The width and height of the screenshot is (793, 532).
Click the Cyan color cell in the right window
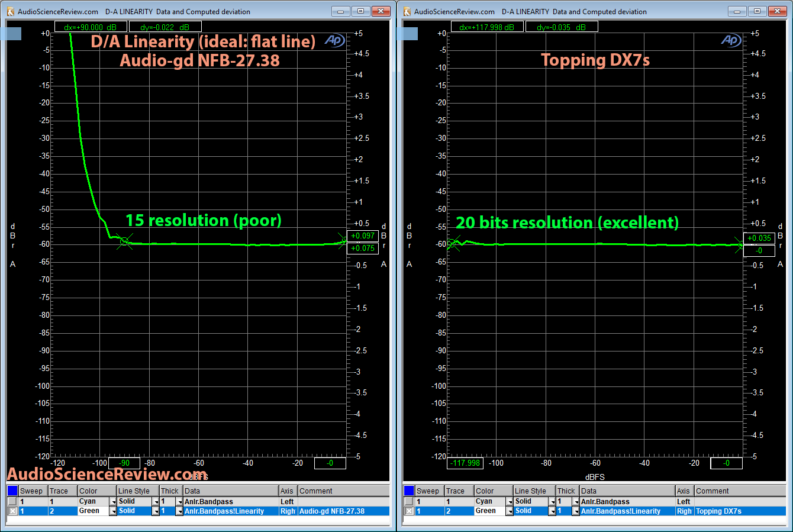[x=490, y=502]
